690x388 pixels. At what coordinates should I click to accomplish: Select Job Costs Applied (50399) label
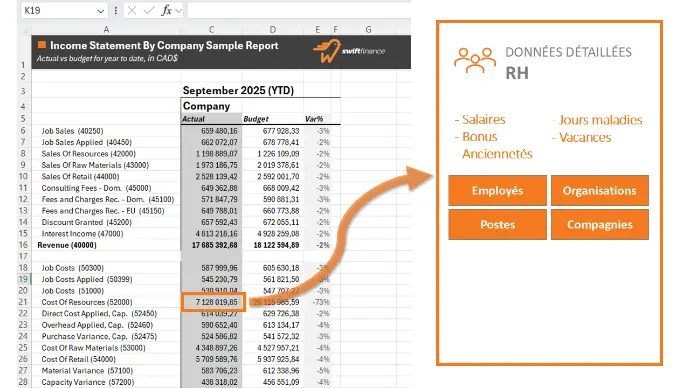point(87,279)
